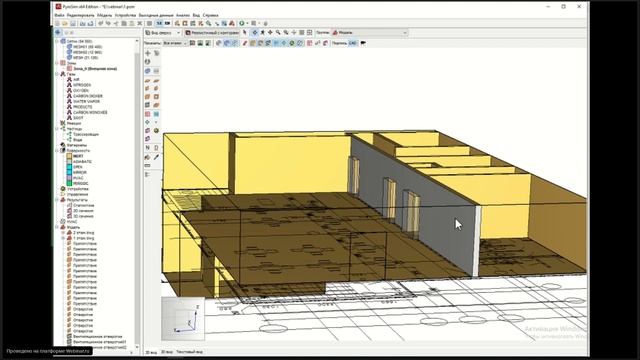
Task: Open the Все этажи floor dropdown
Action: click(x=175, y=43)
